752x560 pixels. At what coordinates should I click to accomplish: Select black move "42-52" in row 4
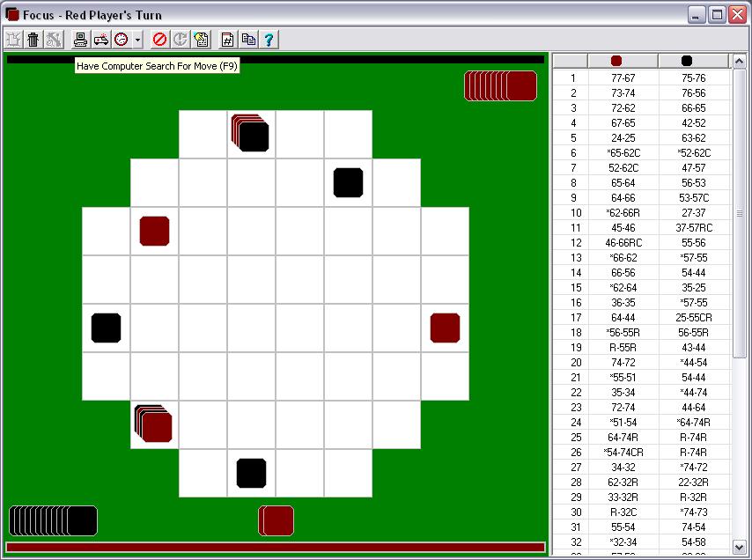point(694,122)
